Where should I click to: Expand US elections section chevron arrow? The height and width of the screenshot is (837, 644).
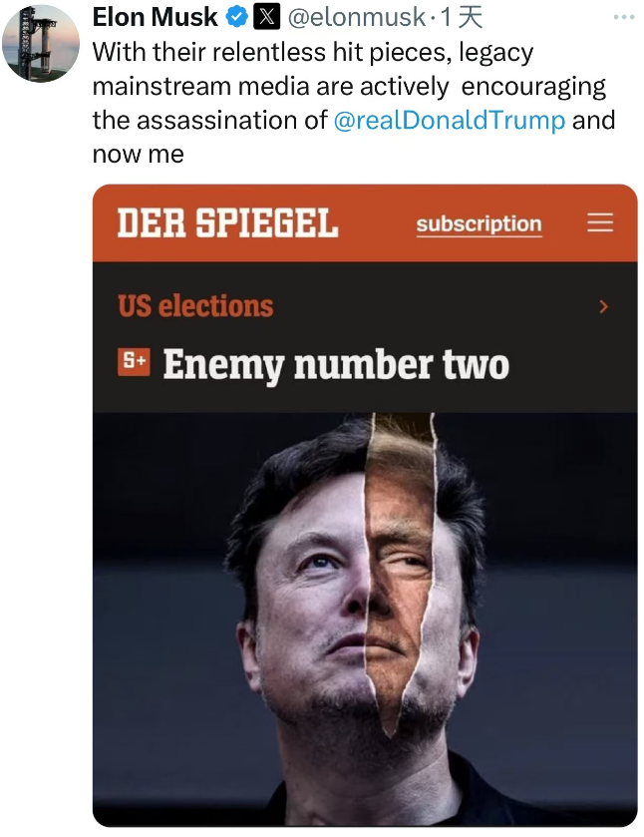coord(603,306)
